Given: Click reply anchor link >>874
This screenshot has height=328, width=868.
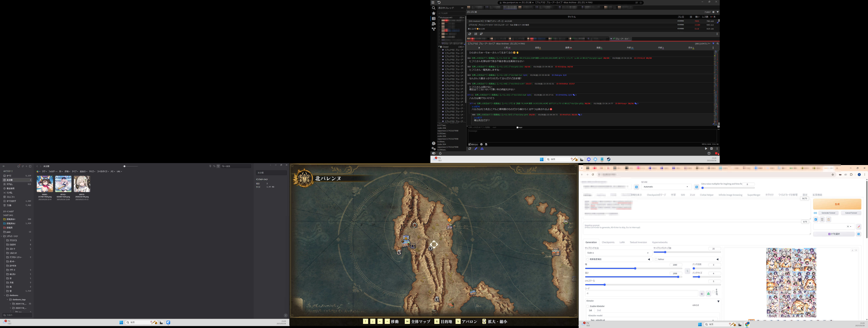Looking at the screenshot, I should coord(476,107).
